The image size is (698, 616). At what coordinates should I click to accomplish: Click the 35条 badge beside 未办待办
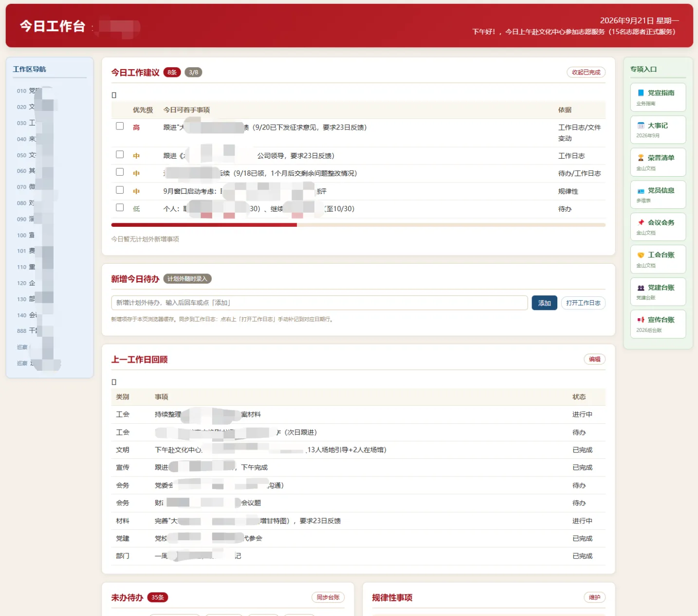click(x=157, y=598)
